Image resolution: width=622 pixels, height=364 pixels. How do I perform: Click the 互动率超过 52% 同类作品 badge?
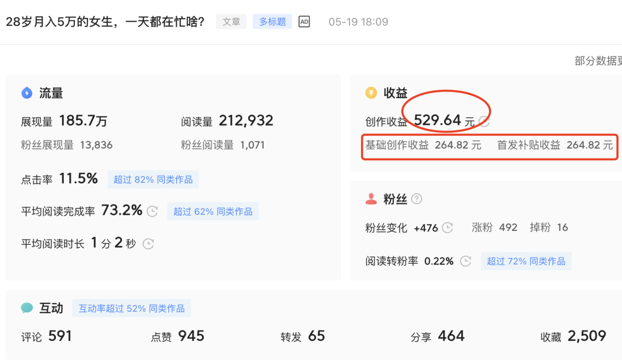(132, 308)
